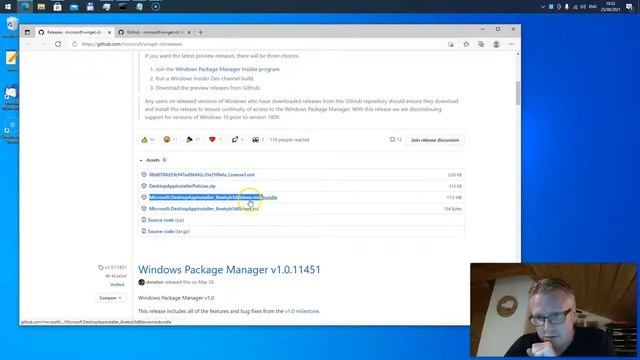Screen dimensions: 640x360
Task: Open a new browser tab
Action: point(200,32)
